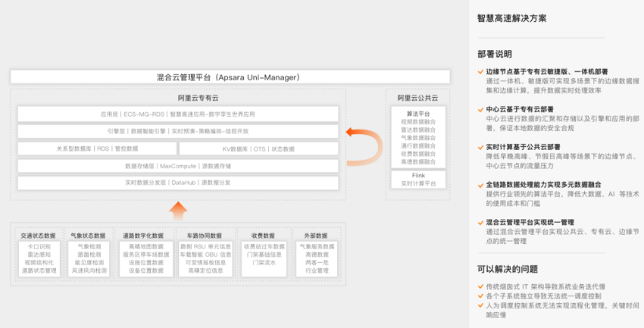
Task: Click the 气象状态数据 column header
Action: pos(88,236)
